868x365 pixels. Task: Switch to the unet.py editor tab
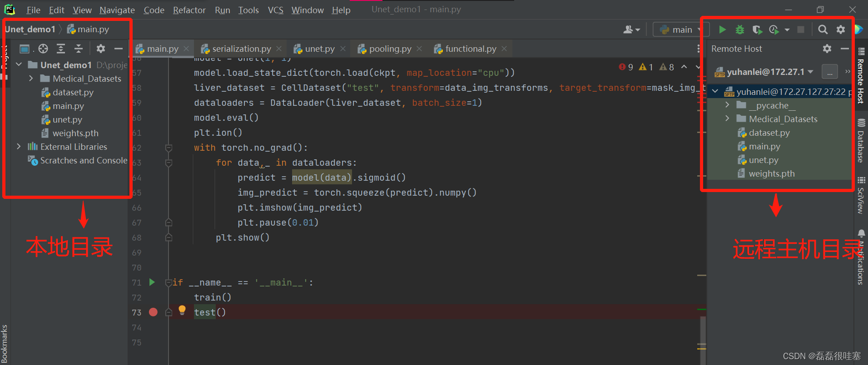319,49
